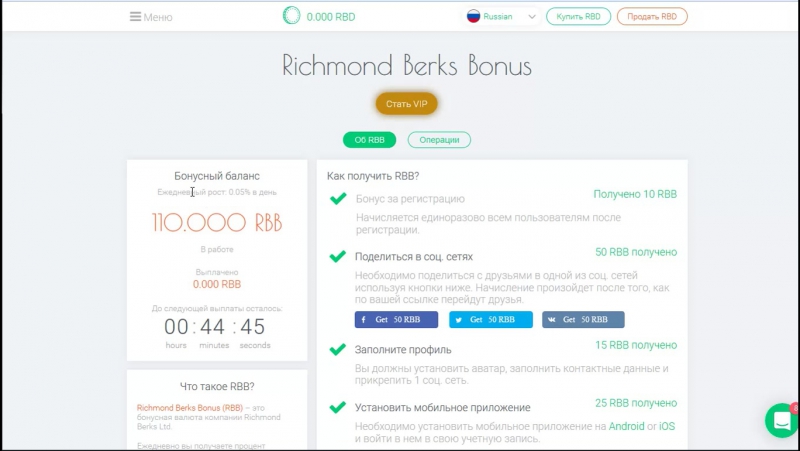This screenshot has height=451, width=800.
Task: Click checkmark beside Заполните профиль
Action: (x=338, y=349)
